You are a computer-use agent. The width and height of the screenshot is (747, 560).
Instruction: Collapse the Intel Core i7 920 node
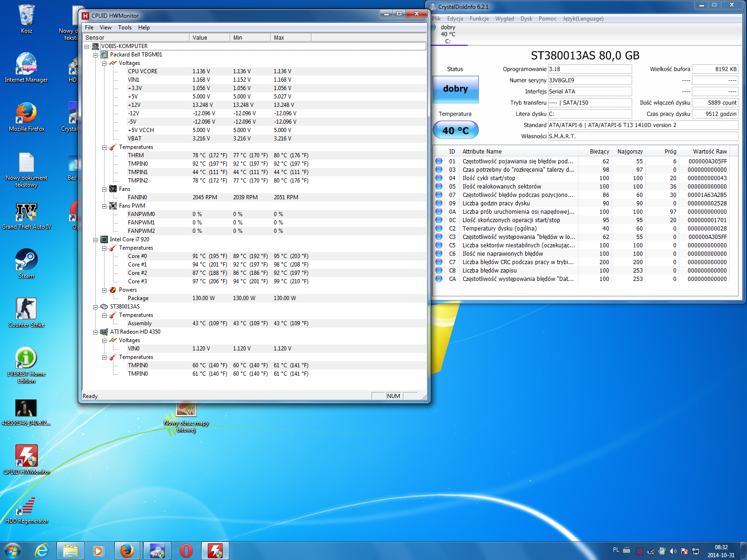click(96, 239)
